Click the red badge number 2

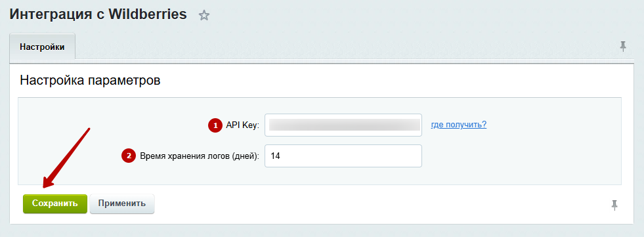(x=129, y=156)
